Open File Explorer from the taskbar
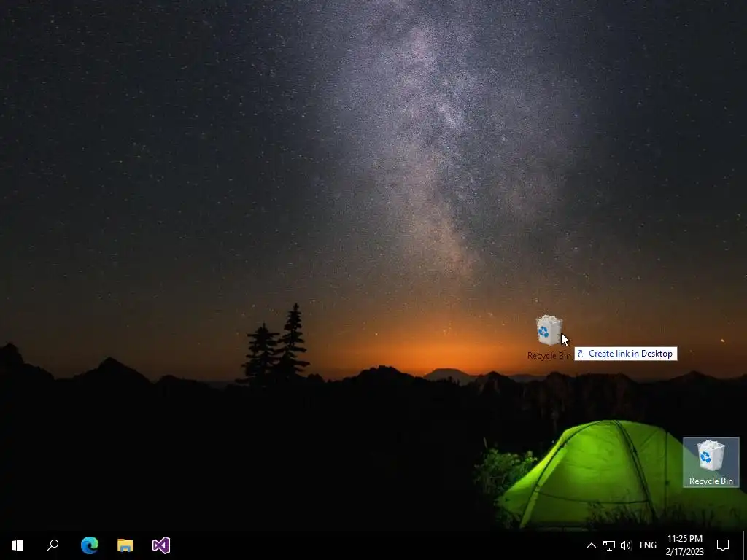Viewport: 747px width, 560px height. click(125, 545)
